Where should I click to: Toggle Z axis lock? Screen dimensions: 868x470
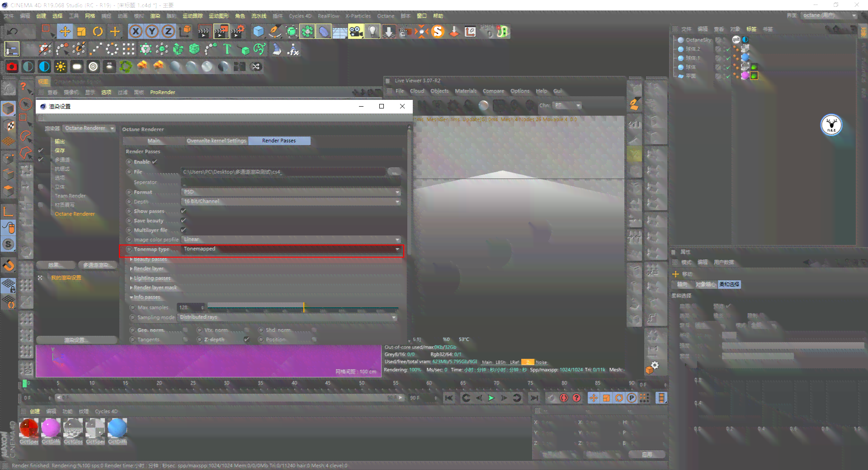(168, 32)
